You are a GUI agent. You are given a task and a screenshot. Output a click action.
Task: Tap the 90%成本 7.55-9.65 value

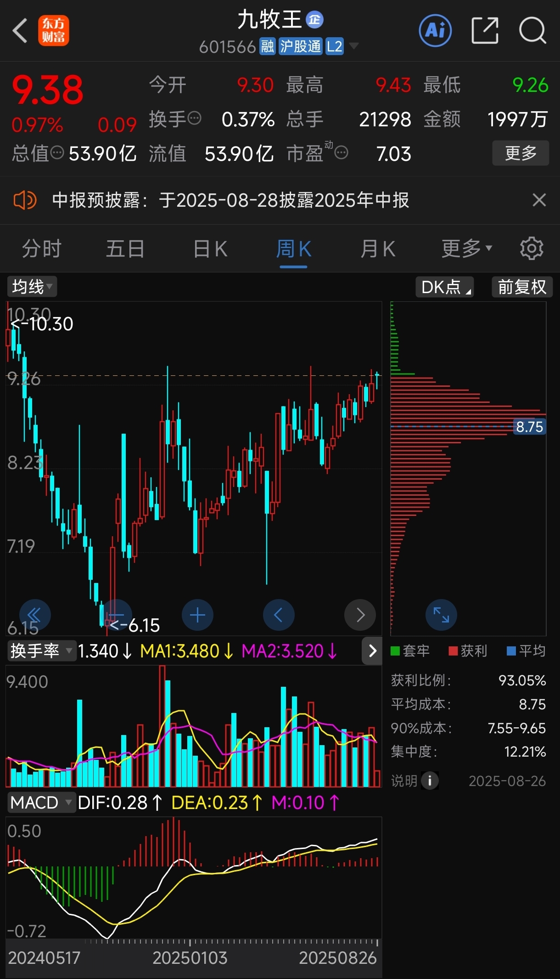pyautogui.click(x=517, y=728)
